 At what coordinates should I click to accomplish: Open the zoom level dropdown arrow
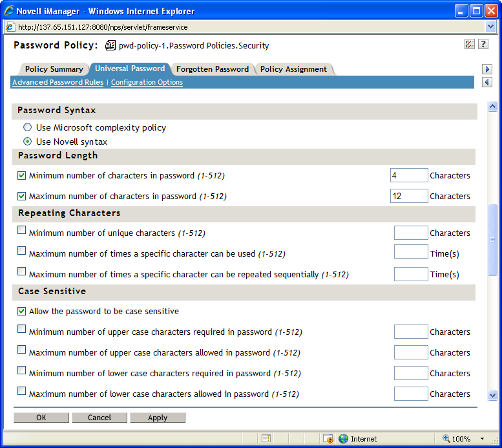[482, 438]
